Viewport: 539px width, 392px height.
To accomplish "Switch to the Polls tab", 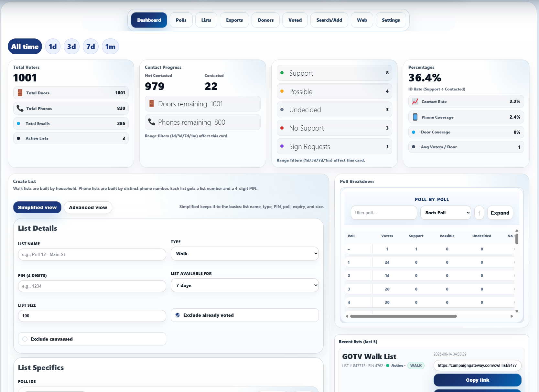I will click(181, 20).
